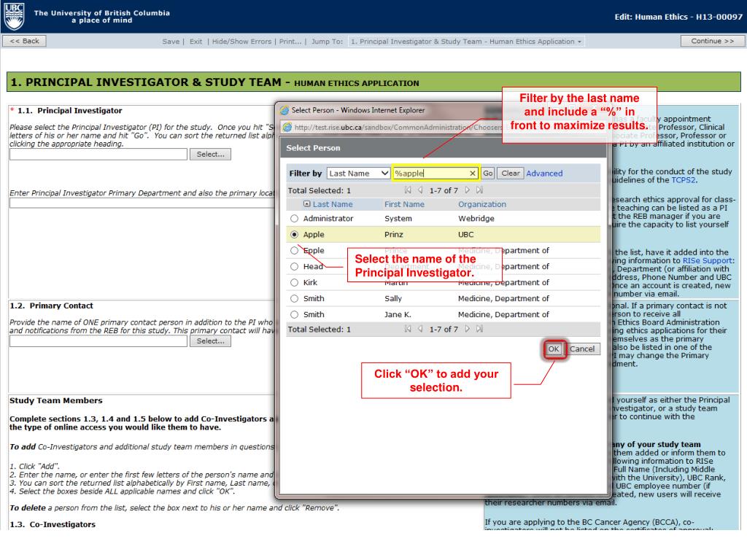Click Exit in the top toolbar
Screen dimensions: 747x560
(x=196, y=42)
